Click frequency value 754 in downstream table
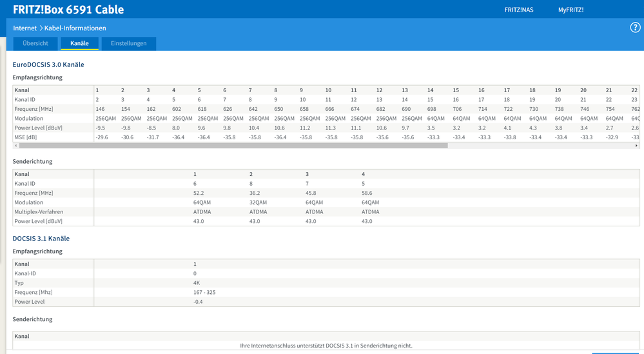The image size is (644, 354). pyautogui.click(x=610, y=109)
